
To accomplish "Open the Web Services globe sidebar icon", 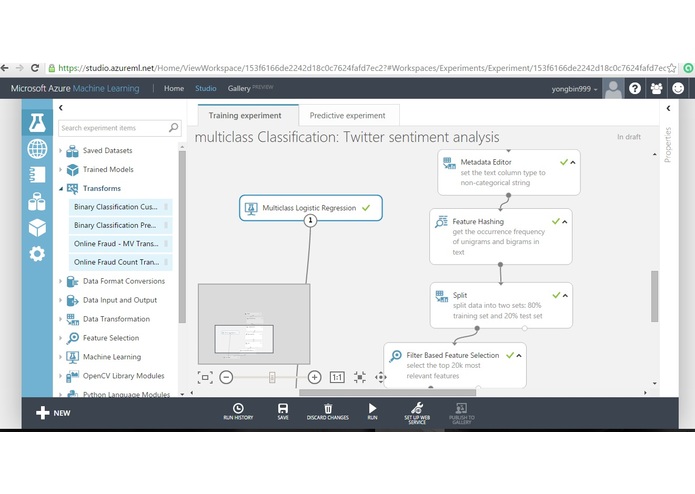I will 37,149.
